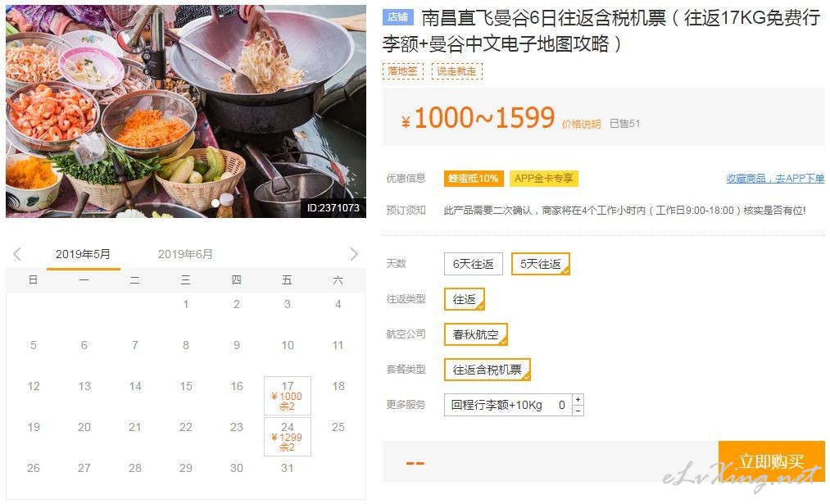The width and height of the screenshot is (830, 504).
Task: Choose the 5天往返 option
Action: [541, 264]
